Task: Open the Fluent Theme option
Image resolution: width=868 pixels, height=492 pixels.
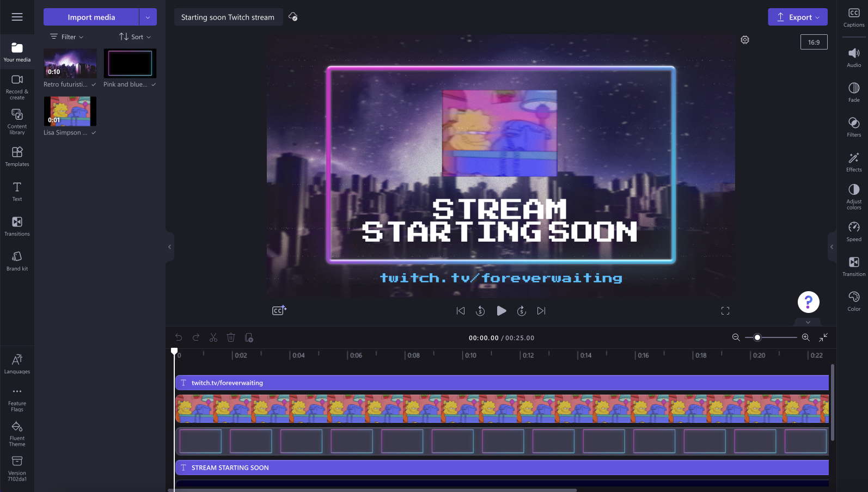Action: pos(17,434)
